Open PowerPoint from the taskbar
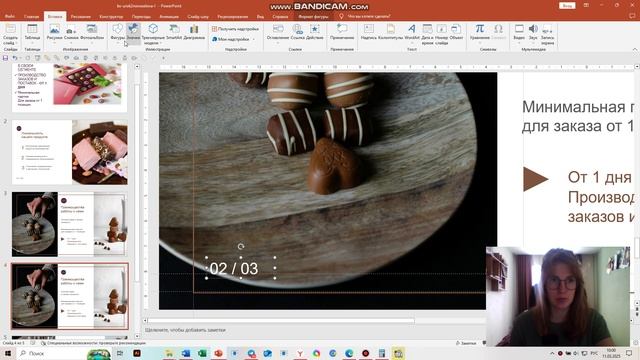This screenshot has height=360, width=640. 218,353
